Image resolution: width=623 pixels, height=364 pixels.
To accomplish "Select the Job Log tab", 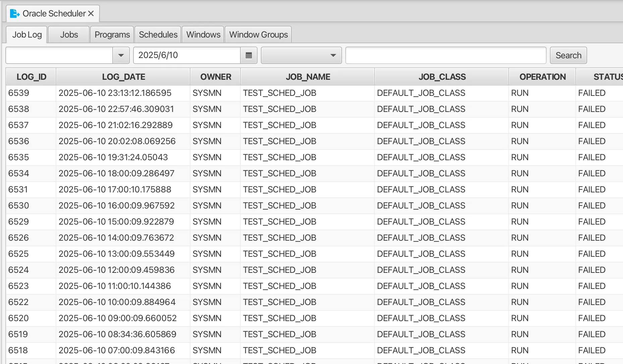I will [26, 34].
